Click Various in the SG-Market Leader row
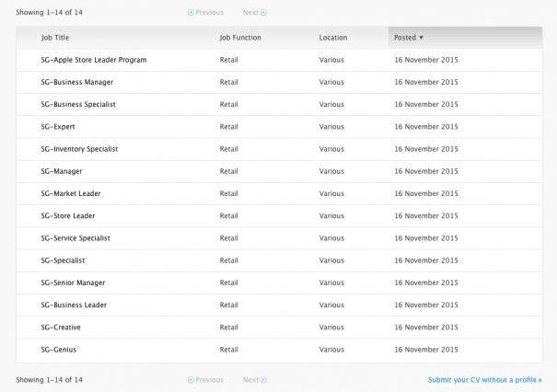 coord(331,193)
